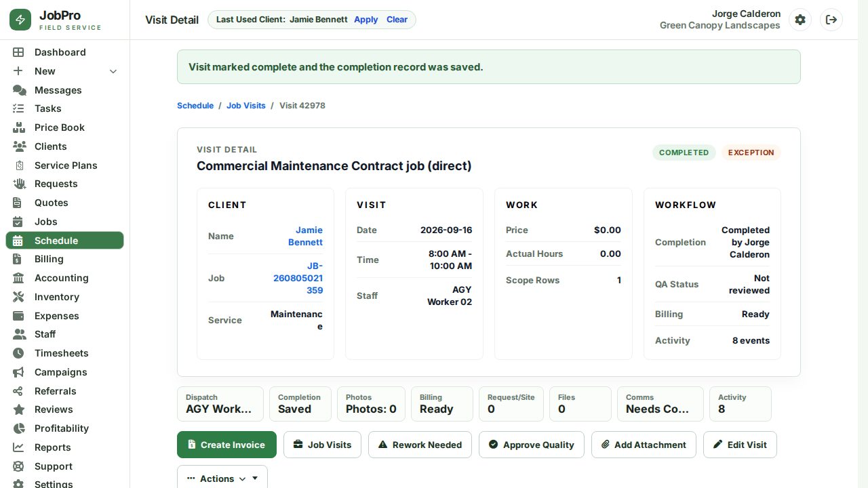The height and width of the screenshot is (488, 868).
Task: Open job JB-260805021359 link
Action: click(x=298, y=278)
